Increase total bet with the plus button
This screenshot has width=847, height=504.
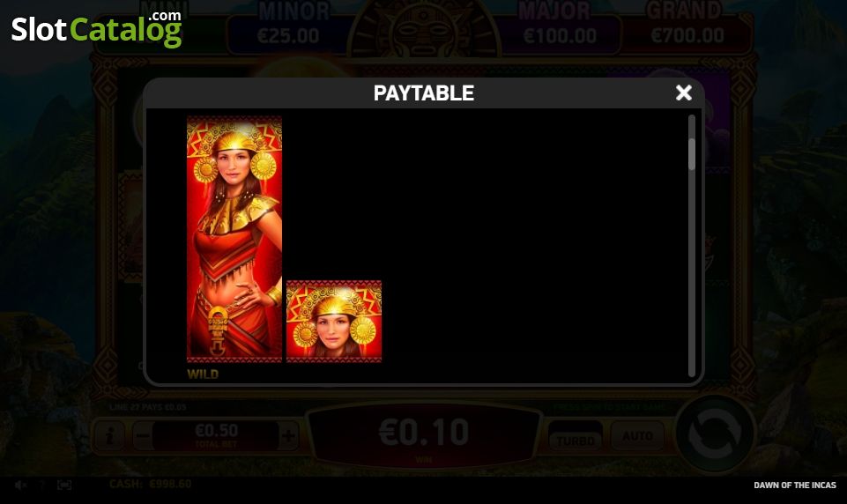tap(288, 436)
